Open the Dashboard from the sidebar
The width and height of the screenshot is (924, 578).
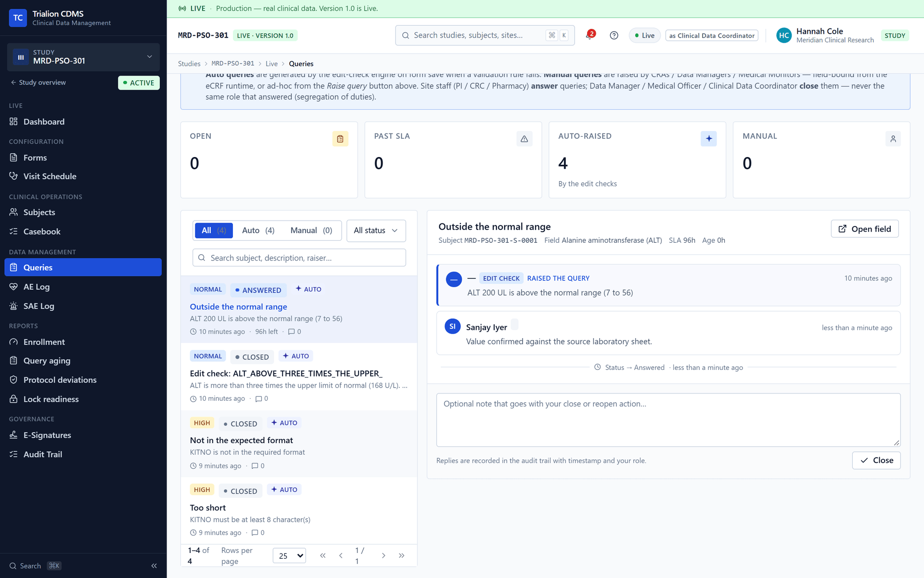pyautogui.click(x=83, y=122)
